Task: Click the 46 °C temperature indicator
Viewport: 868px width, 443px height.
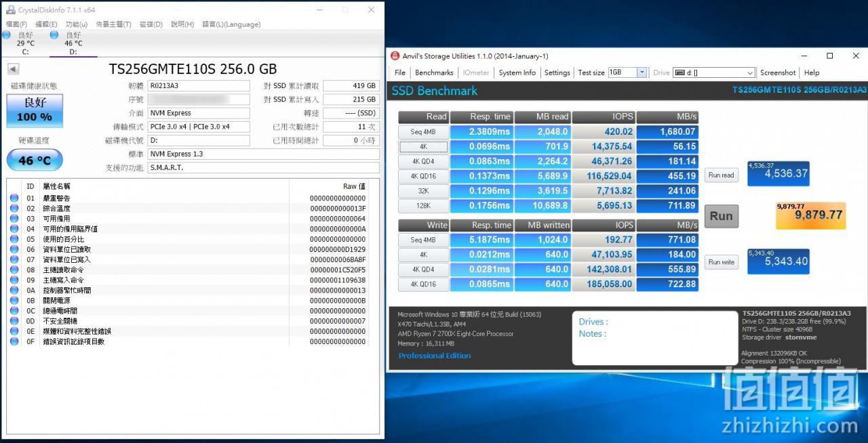Action: 35,160
